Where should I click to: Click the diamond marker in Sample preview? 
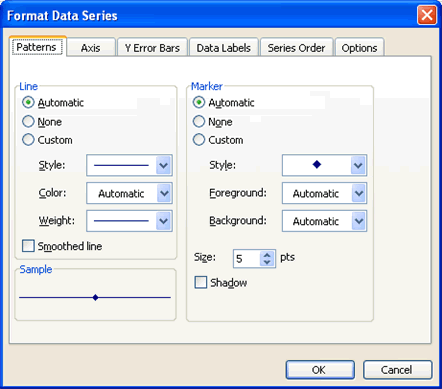[x=95, y=297]
